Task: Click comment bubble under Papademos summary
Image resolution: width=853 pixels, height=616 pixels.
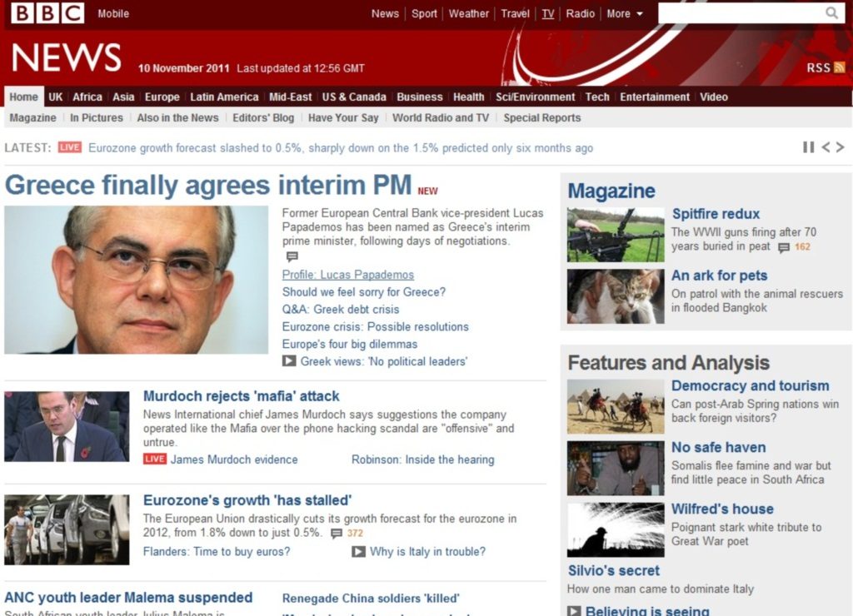Action: [292, 256]
